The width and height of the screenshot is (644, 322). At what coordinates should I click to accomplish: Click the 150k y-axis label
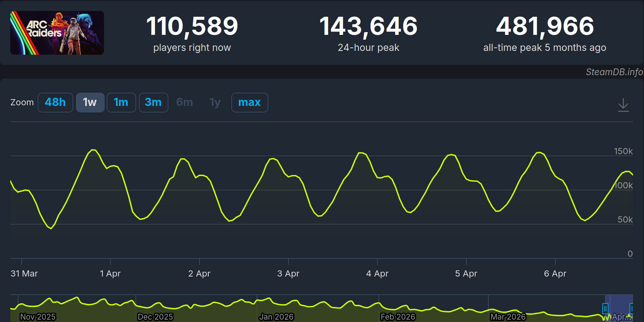point(623,151)
